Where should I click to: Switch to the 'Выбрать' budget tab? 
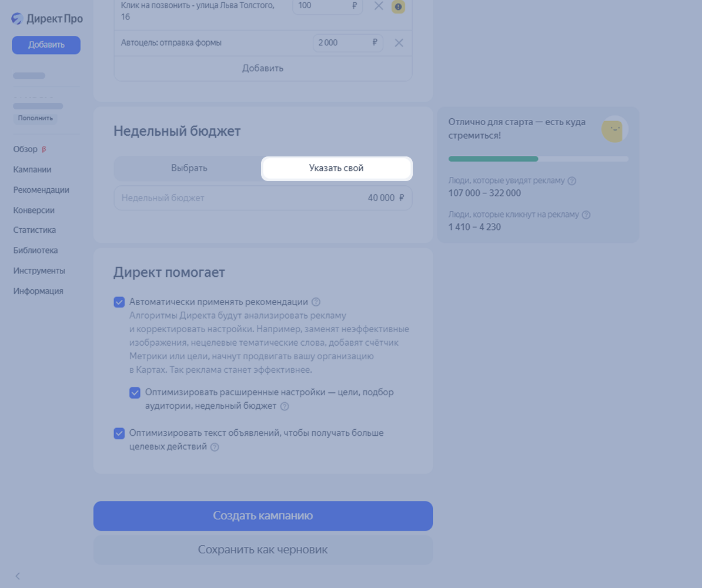click(189, 168)
